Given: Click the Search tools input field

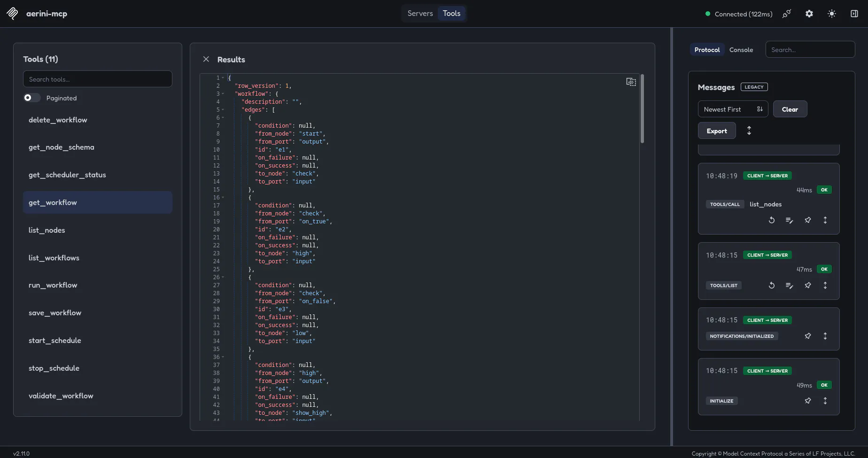Looking at the screenshot, I should click(x=98, y=79).
